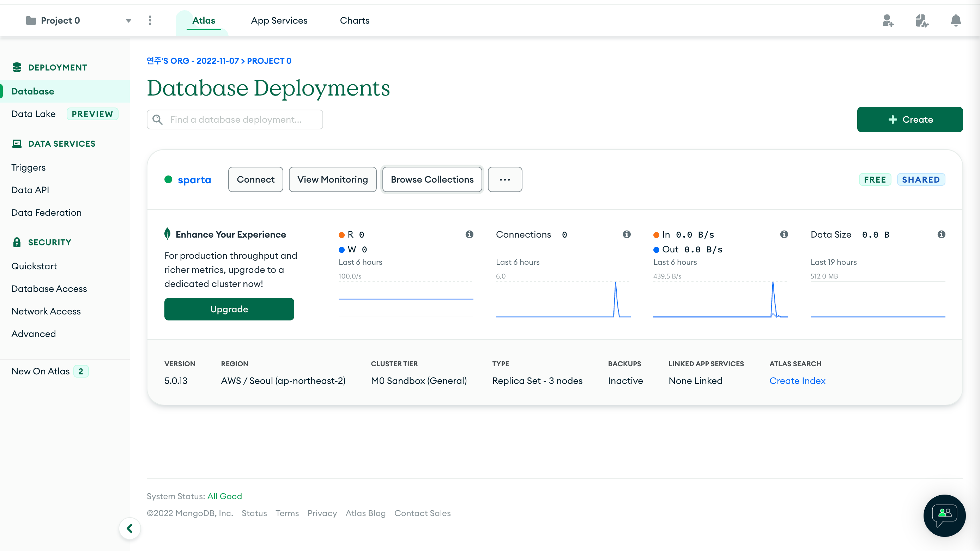
Task: Collapse the left sidebar
Action: coord(130,528)
